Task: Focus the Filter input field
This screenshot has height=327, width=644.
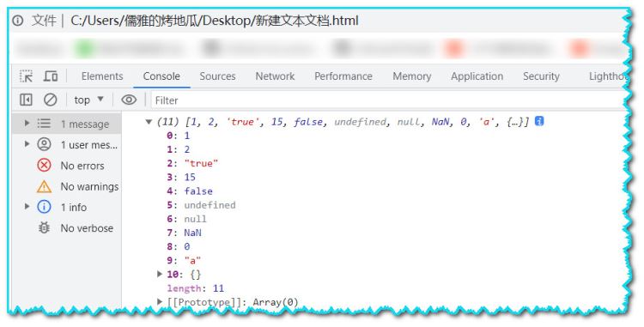Action: pyautogui.click(x=388, y=100)
